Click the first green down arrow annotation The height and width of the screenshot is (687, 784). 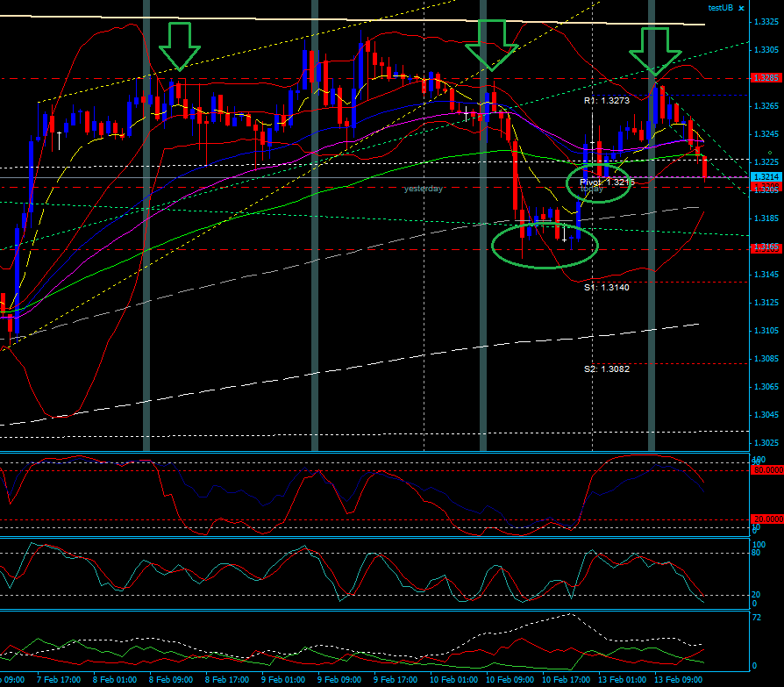179,47
